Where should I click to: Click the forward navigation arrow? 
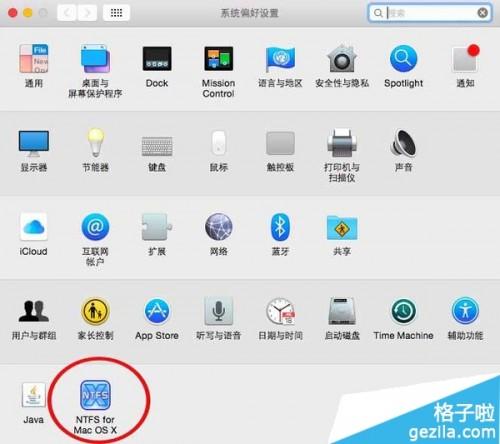click(x=87, y=13)
